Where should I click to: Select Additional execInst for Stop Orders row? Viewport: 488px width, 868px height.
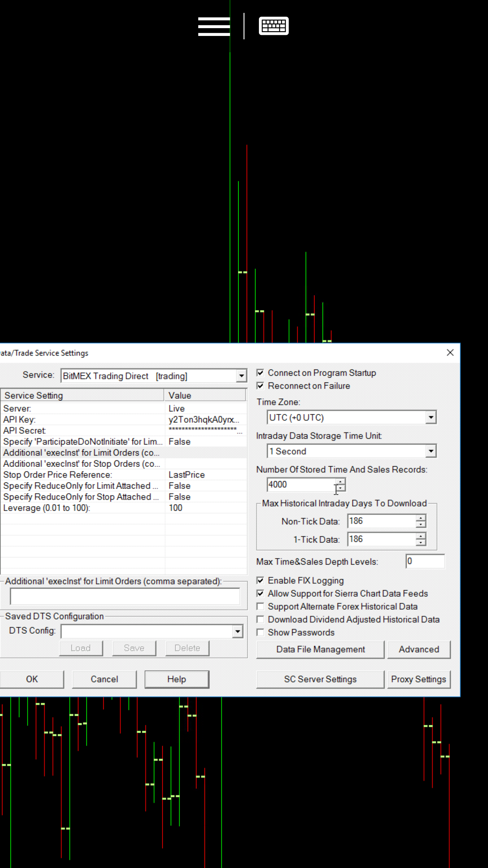click(124, 463)
